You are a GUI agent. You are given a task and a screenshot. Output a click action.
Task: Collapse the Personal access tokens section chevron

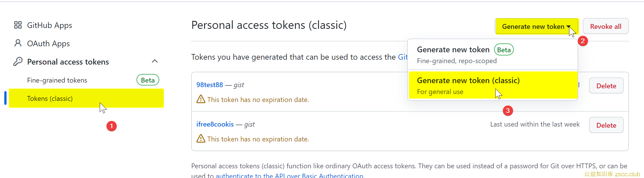(155, 61)
